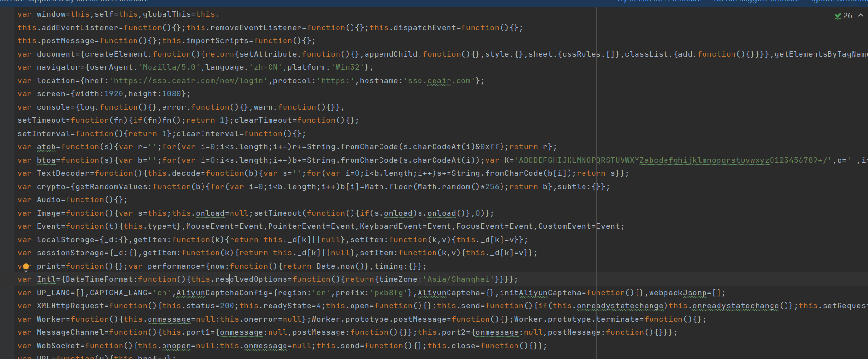The image size is (868, 359).
Task: Click the importScripts property
Action: pyautogui.click(x=217, y=41)
